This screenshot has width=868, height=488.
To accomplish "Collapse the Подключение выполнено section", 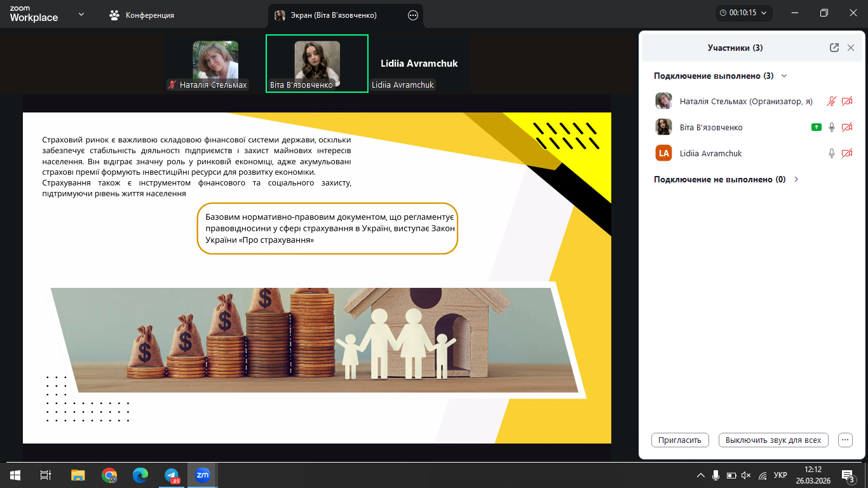I will coord(784,76).
